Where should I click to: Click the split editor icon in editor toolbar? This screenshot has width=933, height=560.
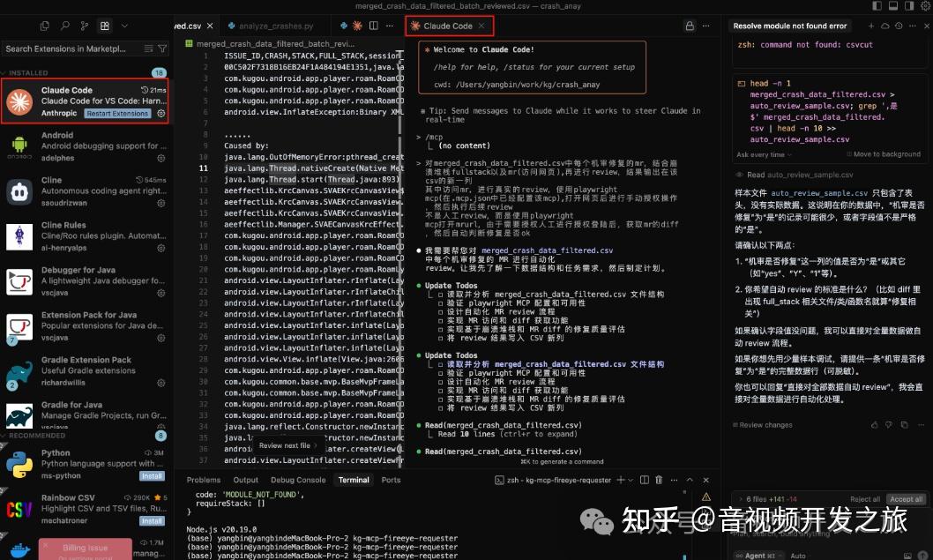point(374,26)
